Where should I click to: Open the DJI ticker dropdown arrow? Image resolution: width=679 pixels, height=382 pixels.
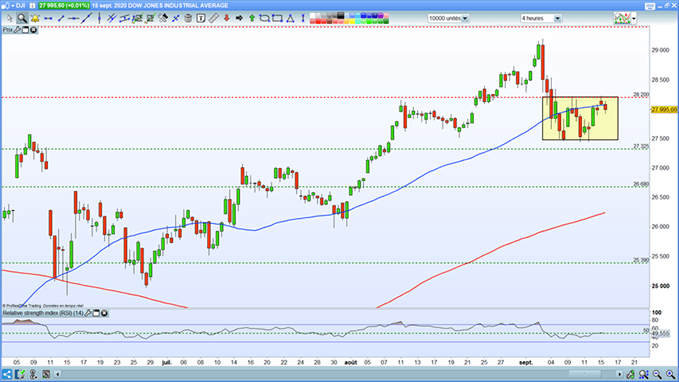[x=12, y=6]
